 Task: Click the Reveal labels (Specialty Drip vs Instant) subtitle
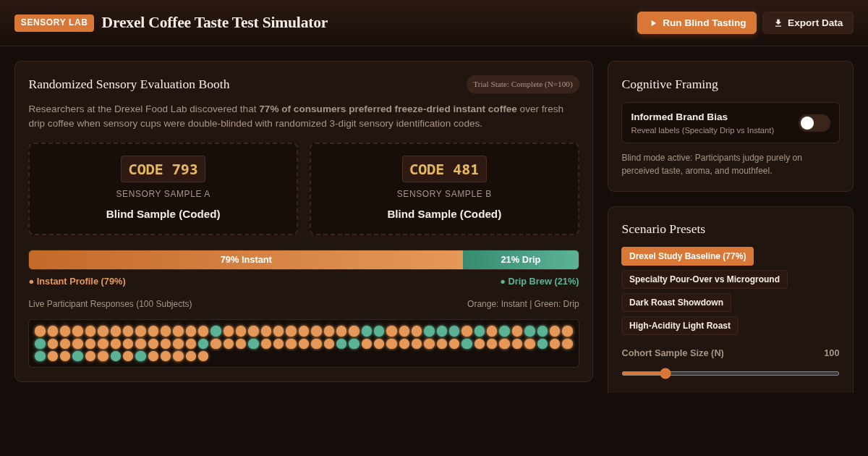(702, 130)
